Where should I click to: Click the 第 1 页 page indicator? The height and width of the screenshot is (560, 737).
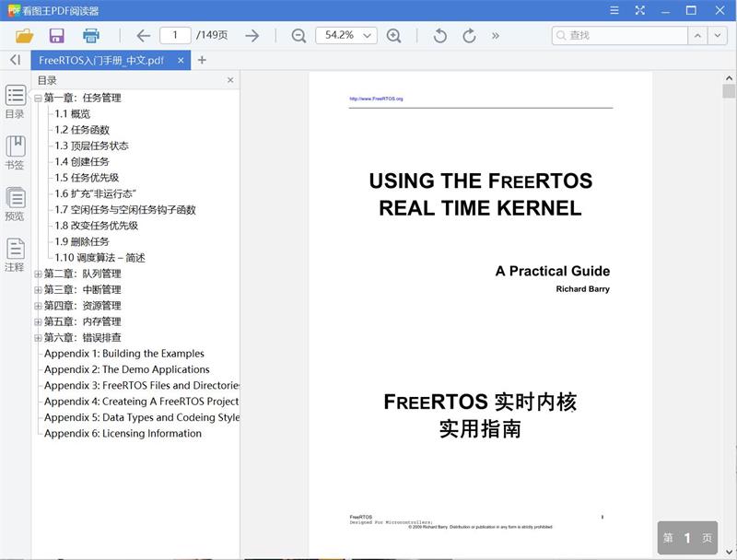(687, 538)
